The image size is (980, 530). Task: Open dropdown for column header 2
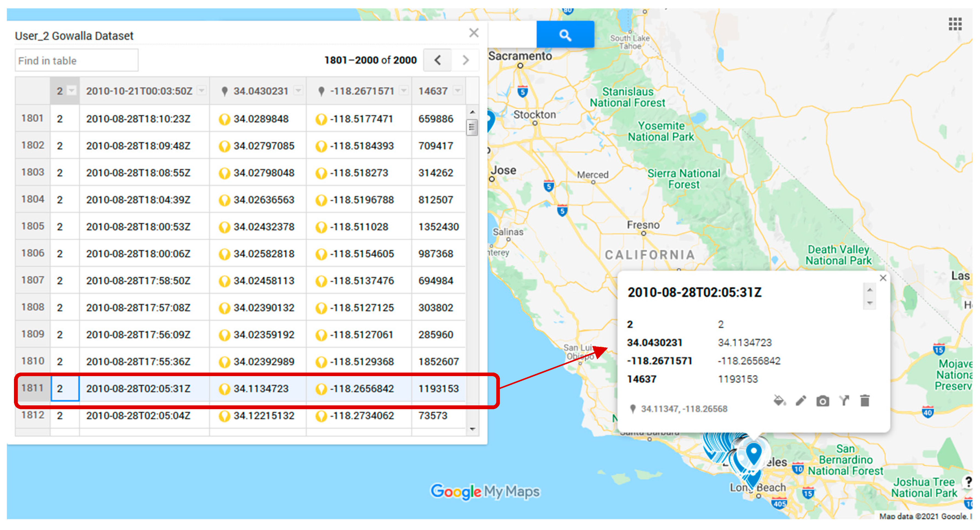71,91
